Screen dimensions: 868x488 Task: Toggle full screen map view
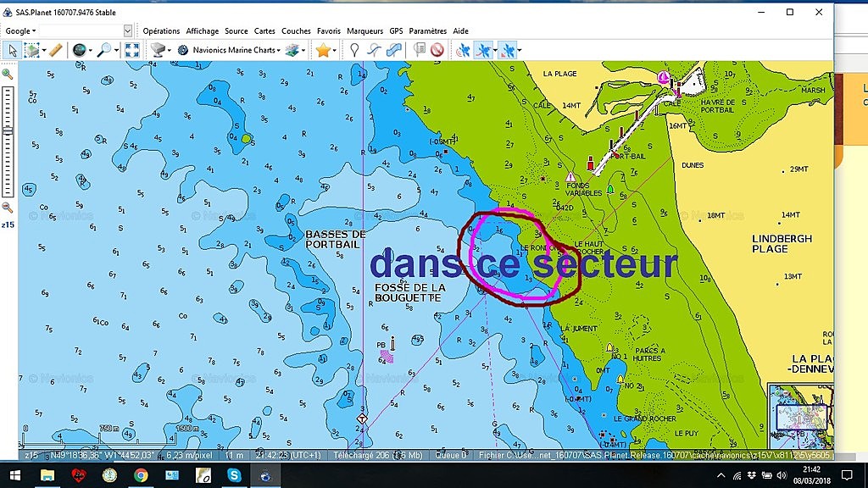131,50
